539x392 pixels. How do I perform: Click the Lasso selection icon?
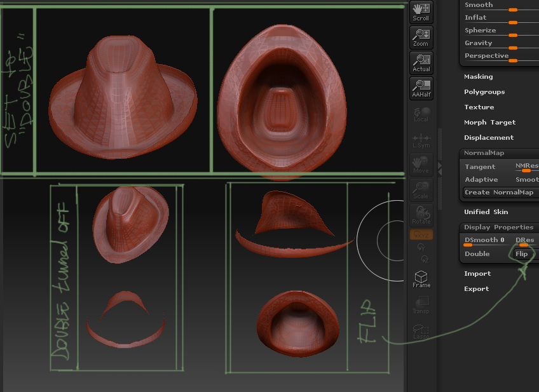point(421,330)
